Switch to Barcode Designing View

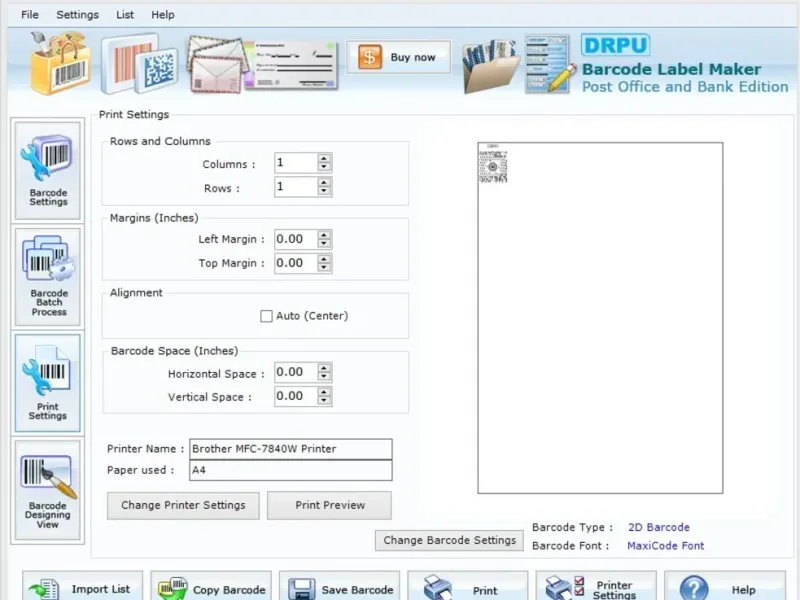pyautogui.click(x=48, y=490)
